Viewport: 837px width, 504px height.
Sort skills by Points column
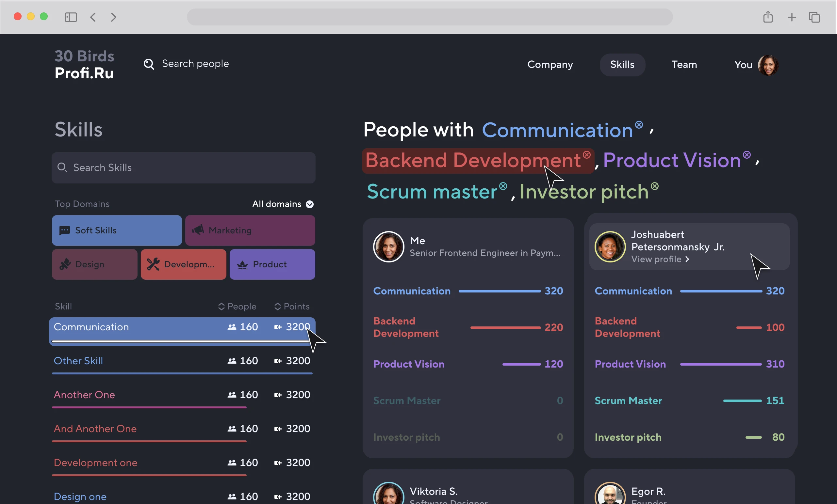292,307
